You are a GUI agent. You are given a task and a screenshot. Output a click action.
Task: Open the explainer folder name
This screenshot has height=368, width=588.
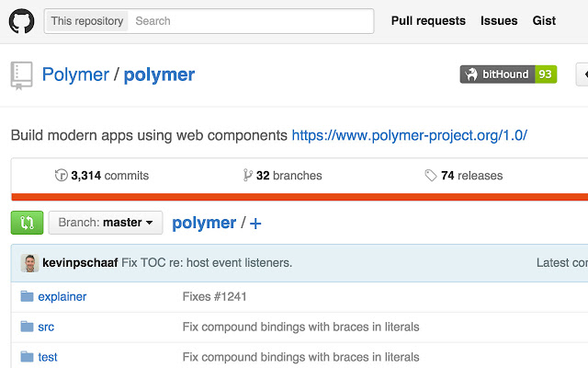[62, 296]
